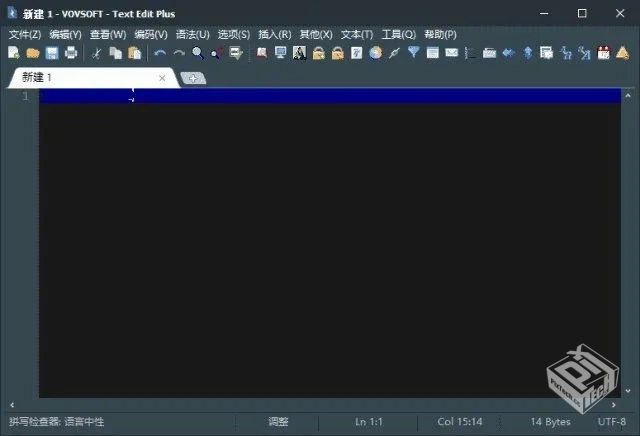Click the highlighted first line in editor

[330, 96]
